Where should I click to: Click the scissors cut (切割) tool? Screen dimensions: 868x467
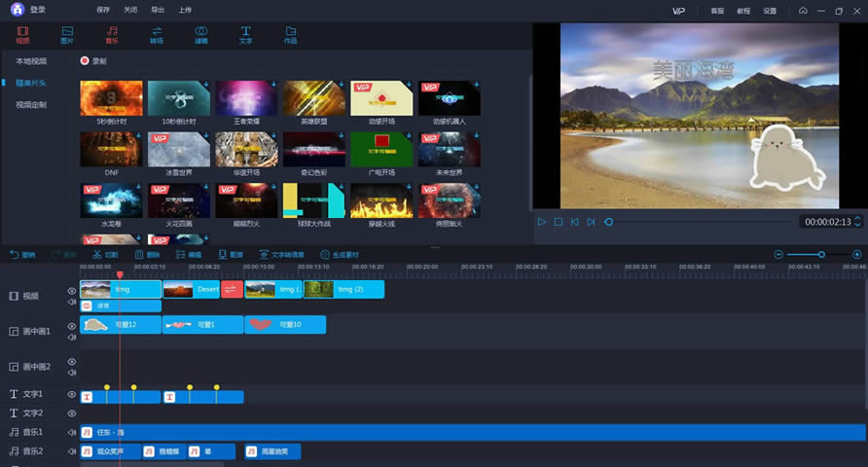point(105,255)
